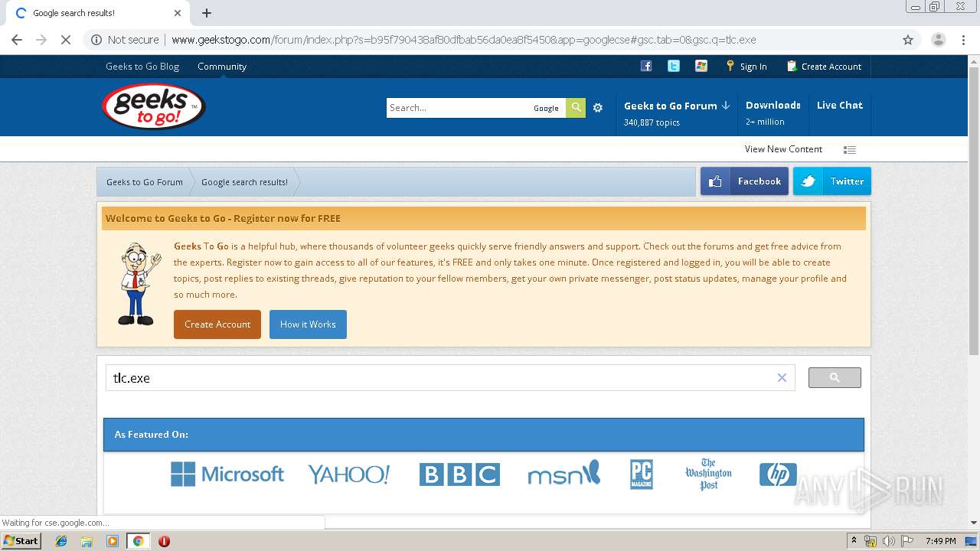This screenshot has height=551, width=980.
Task: Toggle the sidebar list icon near View New Content
Action: (x=850, y=150)
